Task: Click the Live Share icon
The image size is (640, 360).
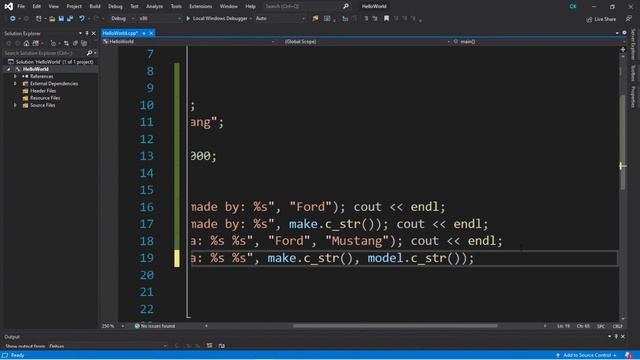Action: [589, 19]
